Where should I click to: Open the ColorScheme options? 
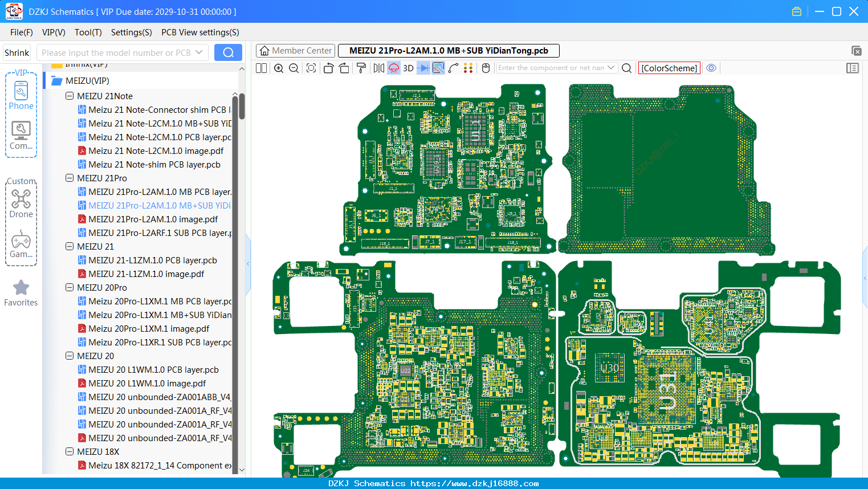coord(669,68)
